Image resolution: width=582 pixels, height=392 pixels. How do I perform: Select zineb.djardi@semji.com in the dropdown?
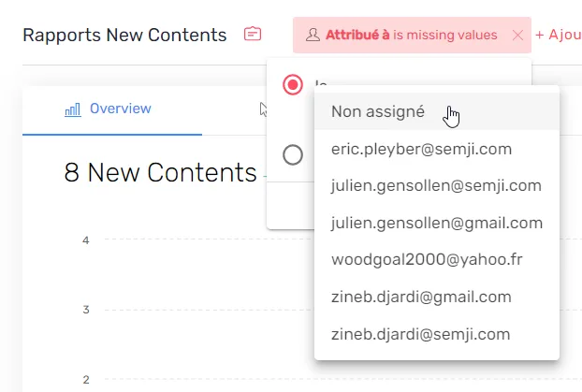[x=436, y=334]
